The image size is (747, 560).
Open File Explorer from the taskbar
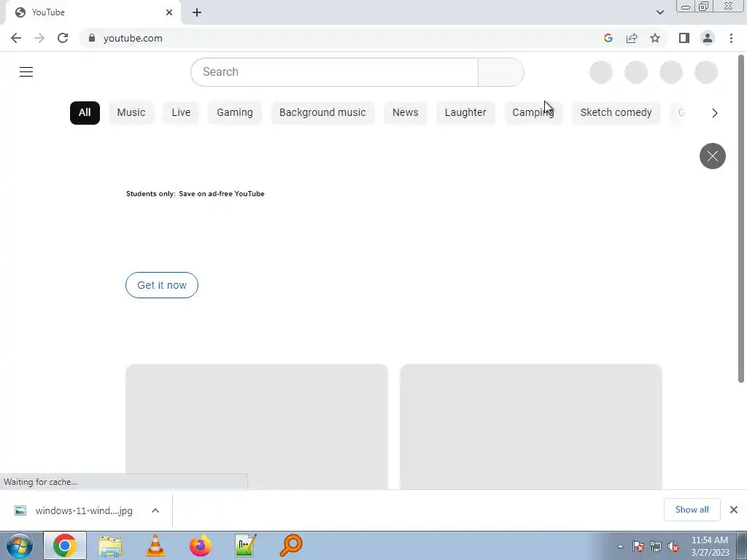tap(110, 545)
